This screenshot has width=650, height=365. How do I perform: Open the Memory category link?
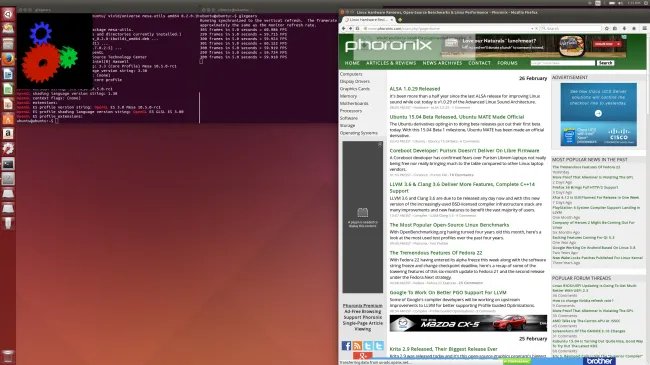pyautogui.click(x=348, y=96)
